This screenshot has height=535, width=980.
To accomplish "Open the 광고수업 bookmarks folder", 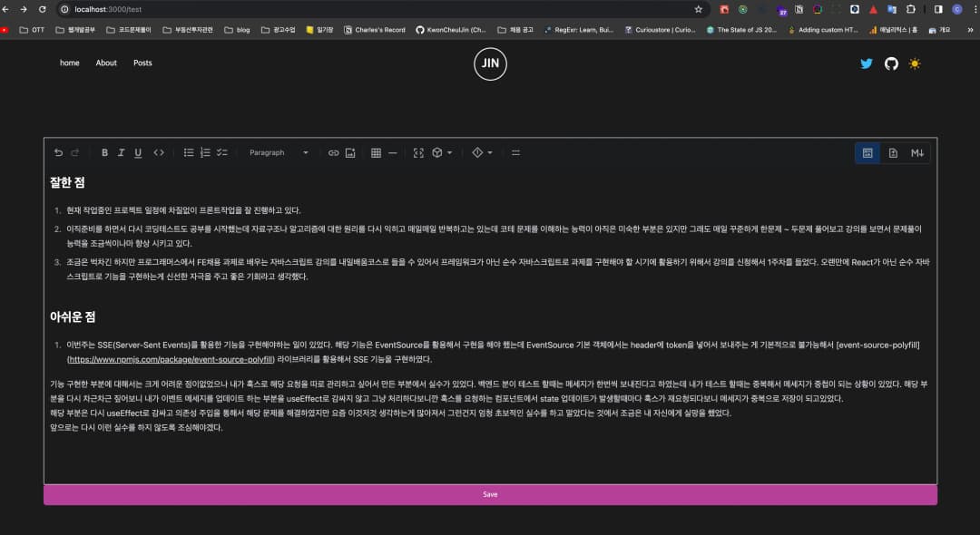I will pos(279,30).
